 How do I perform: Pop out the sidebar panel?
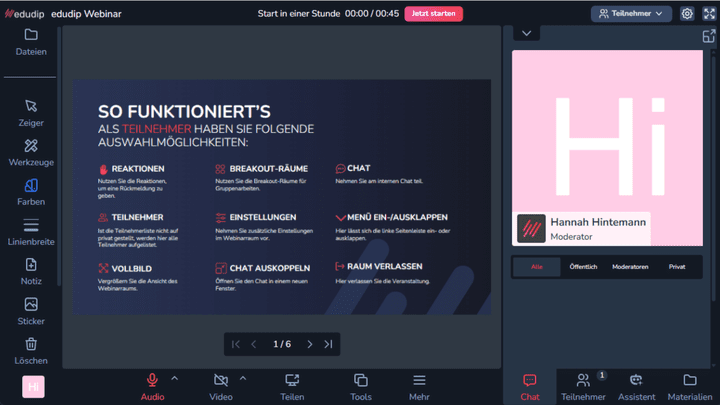tap(709, 36)
